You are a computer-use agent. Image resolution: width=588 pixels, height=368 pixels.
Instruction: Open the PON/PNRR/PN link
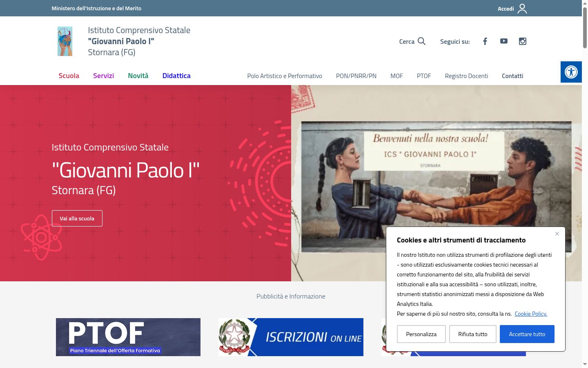coord(356,76)
